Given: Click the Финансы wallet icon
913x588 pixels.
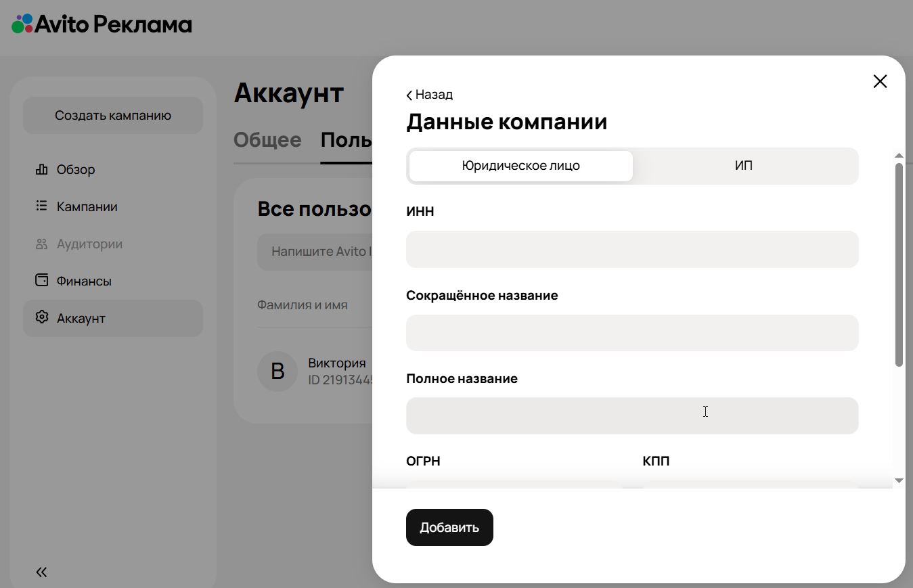Looking at the screenshot, I should point(42,280).
